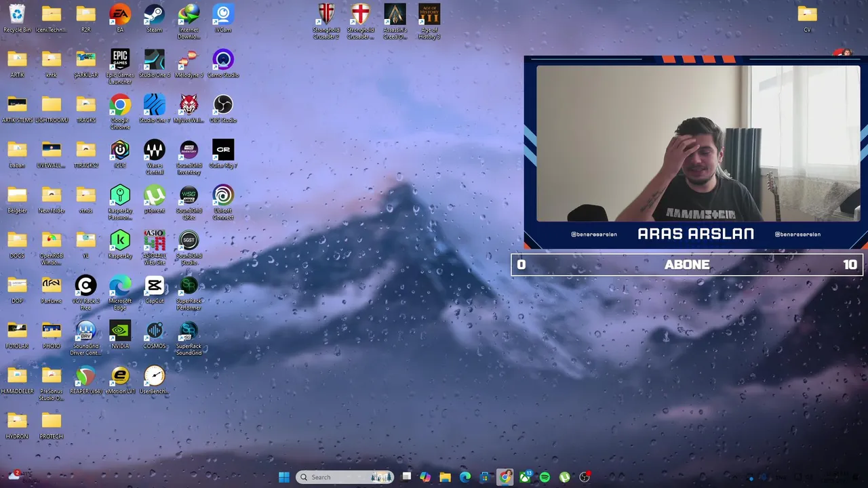The image size is (868, 488).
Task: Open the Kaspersky green shortcut
Action: 120,245
